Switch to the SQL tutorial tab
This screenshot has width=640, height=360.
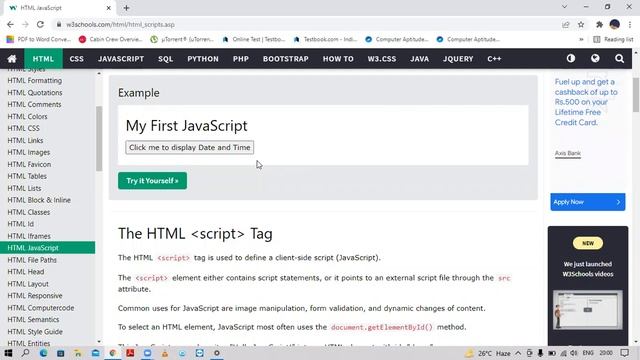coord(166,59)
